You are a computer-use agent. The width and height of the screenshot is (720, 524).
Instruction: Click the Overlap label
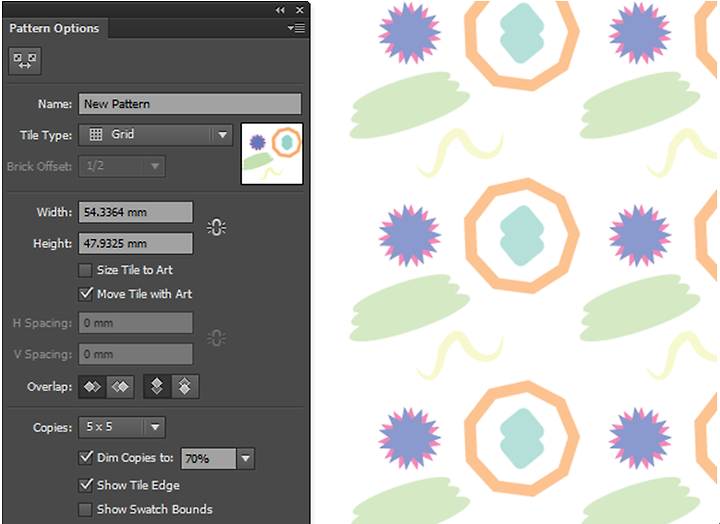(x=50, y=387)
